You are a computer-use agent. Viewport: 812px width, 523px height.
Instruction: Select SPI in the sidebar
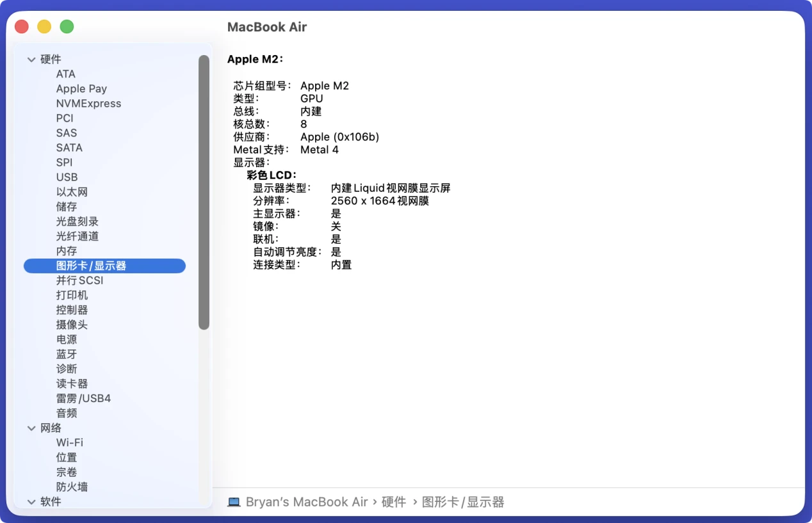pos(64,163)
